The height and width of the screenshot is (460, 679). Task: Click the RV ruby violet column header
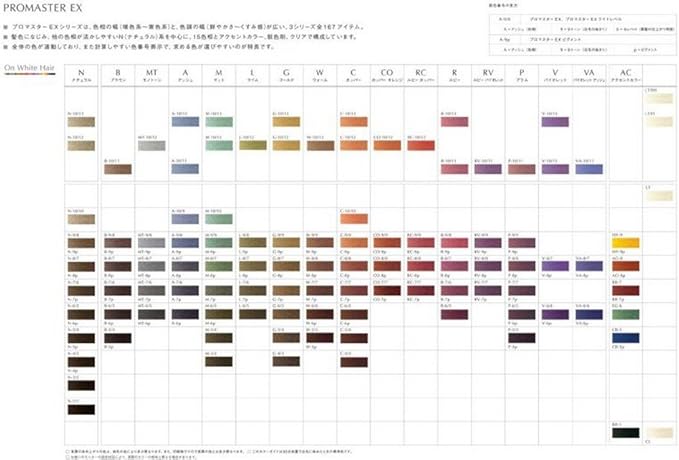[488, 75]
